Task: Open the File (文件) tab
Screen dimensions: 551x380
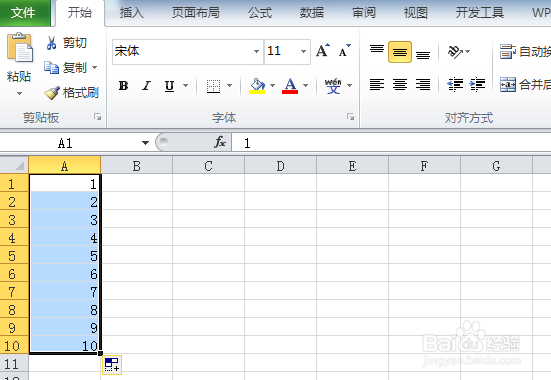Action: click(x=24, y=13)
